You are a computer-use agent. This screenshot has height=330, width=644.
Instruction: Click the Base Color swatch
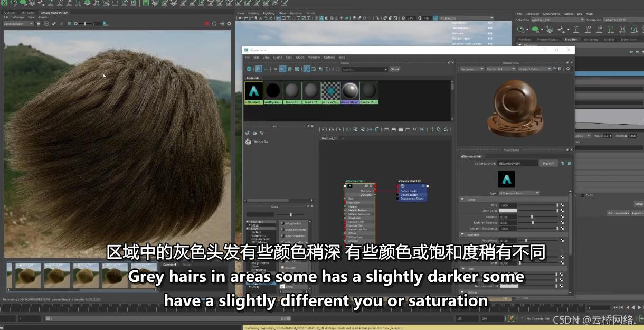point(508,211)
